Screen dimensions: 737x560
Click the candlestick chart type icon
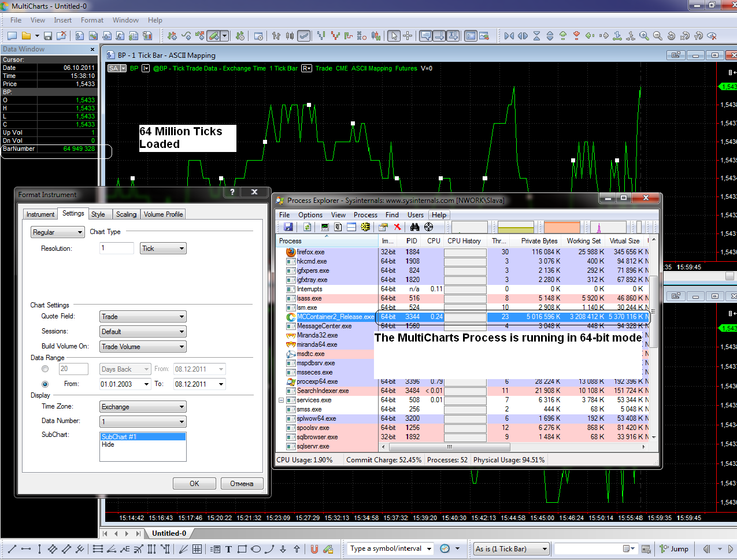(290, 36)
